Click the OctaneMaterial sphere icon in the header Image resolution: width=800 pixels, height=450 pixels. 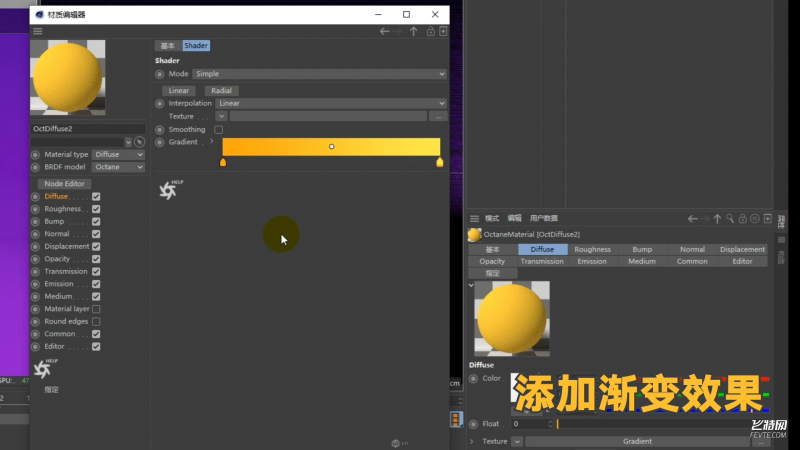pyautogui.click(x=474, y=235)
